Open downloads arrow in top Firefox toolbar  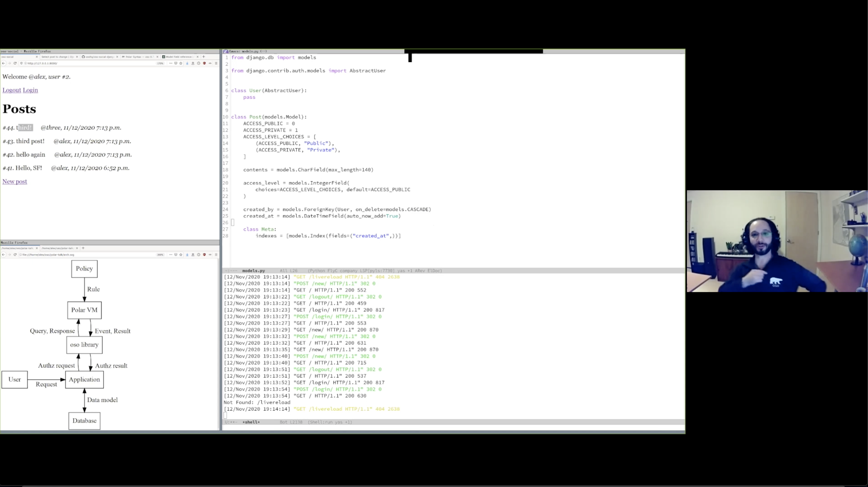[x=187, y=63]
